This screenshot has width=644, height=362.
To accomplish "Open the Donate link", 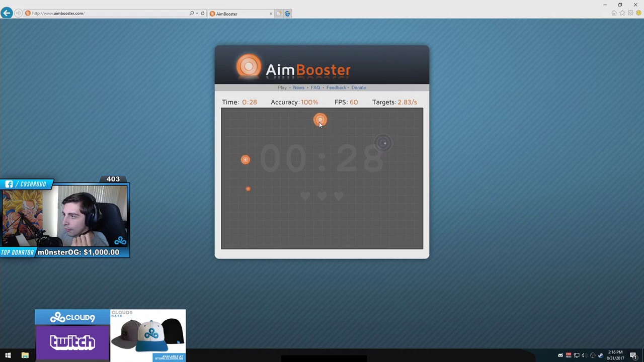I will pyautogui.click(x=359, y=87).
